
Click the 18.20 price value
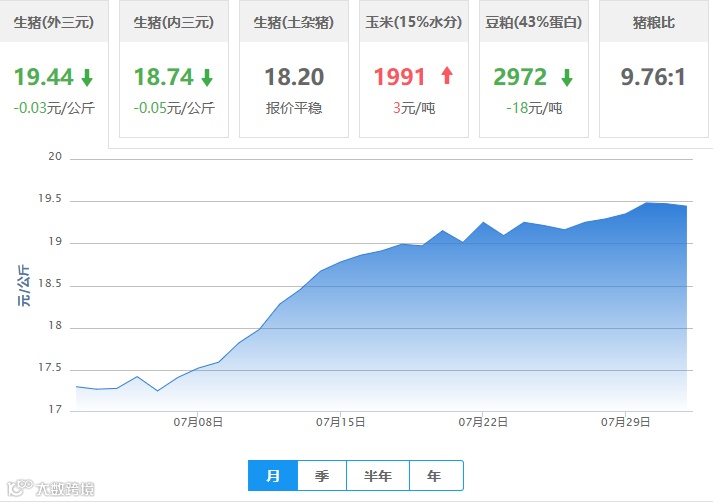[294, 77]
